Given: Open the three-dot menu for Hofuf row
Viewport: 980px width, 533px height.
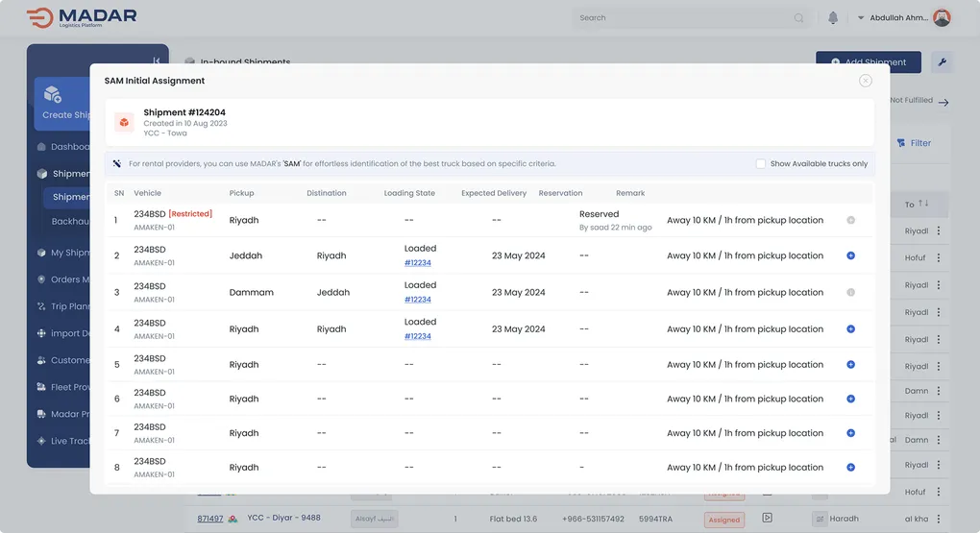Looking at the screenshot, I should click(x=939, y=258).
